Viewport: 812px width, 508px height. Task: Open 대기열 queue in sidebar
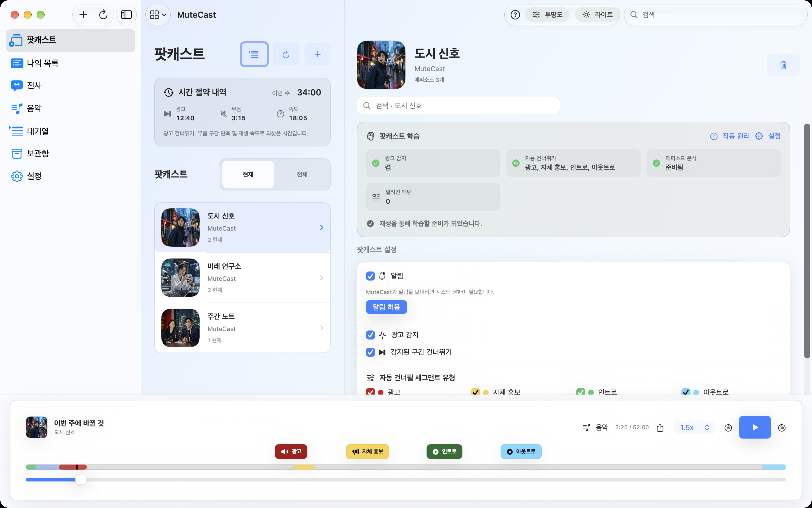tap(70, 131)
